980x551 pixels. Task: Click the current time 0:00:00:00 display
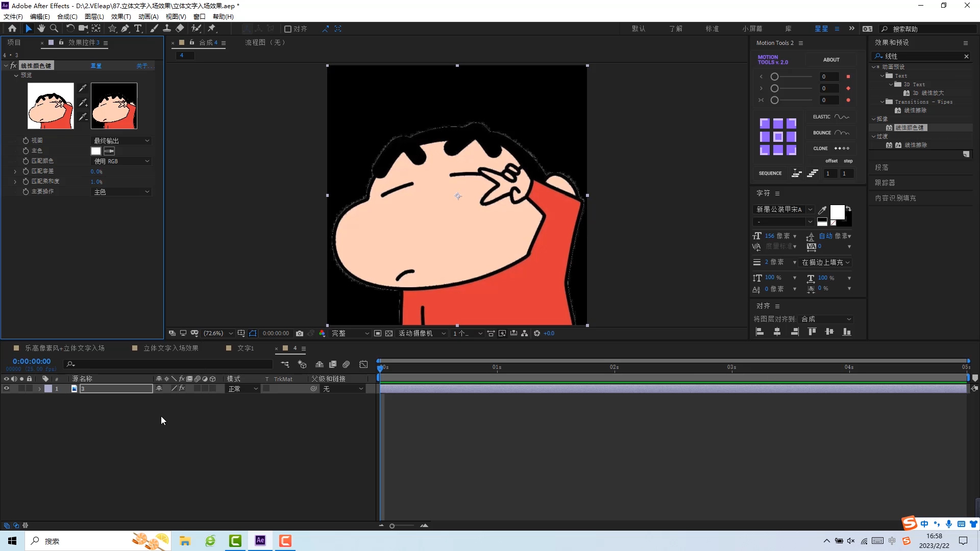[x=32, y=361]
